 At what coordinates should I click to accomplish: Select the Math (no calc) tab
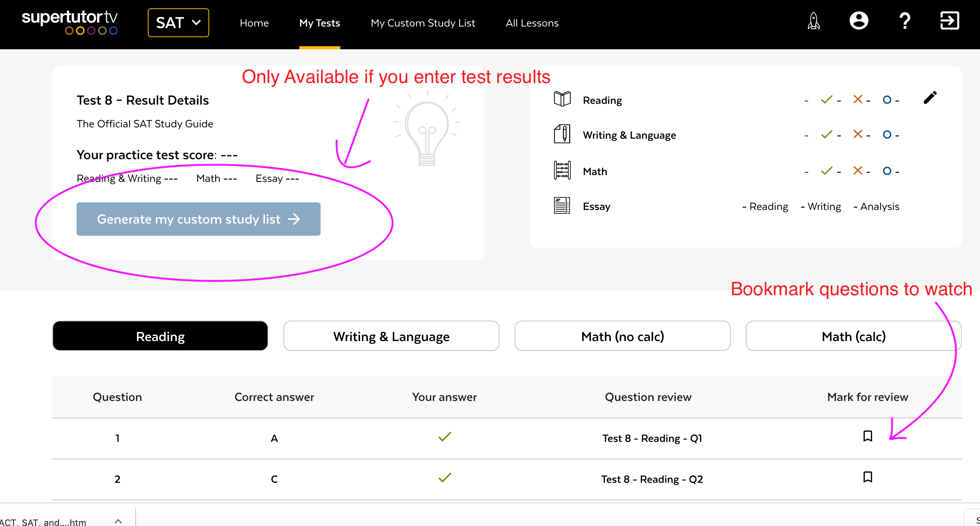tap(622, 336)
